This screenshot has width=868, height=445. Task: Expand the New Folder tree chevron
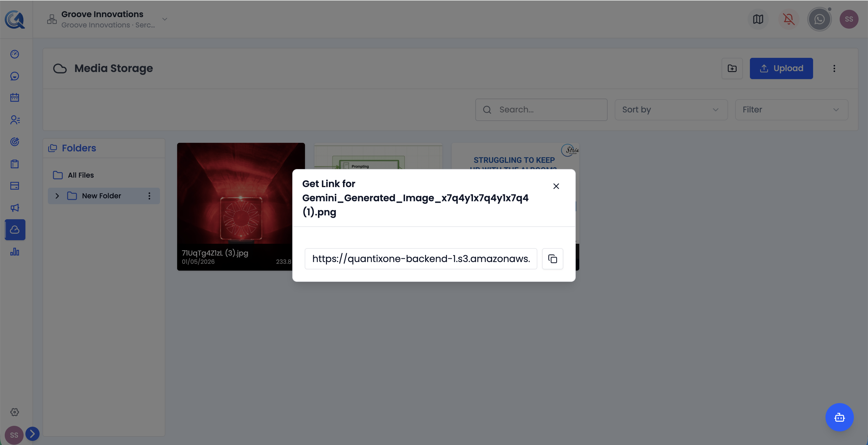(57, 196)
